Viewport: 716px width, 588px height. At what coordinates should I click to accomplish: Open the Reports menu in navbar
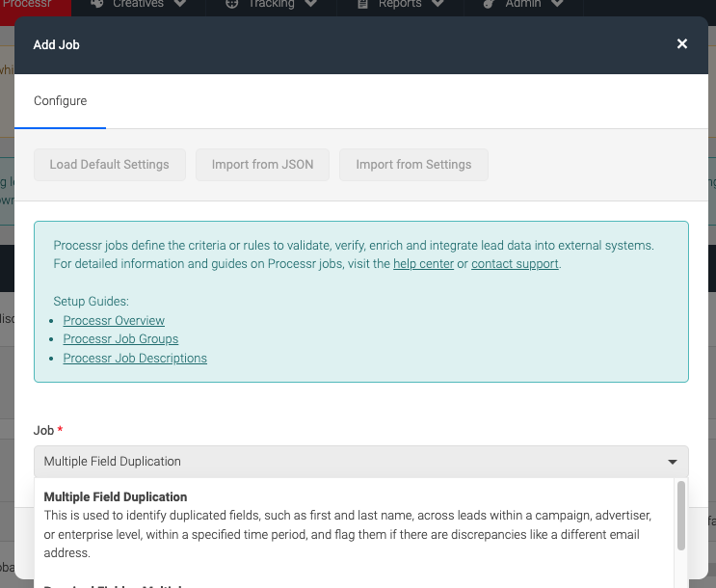(400, 4)
